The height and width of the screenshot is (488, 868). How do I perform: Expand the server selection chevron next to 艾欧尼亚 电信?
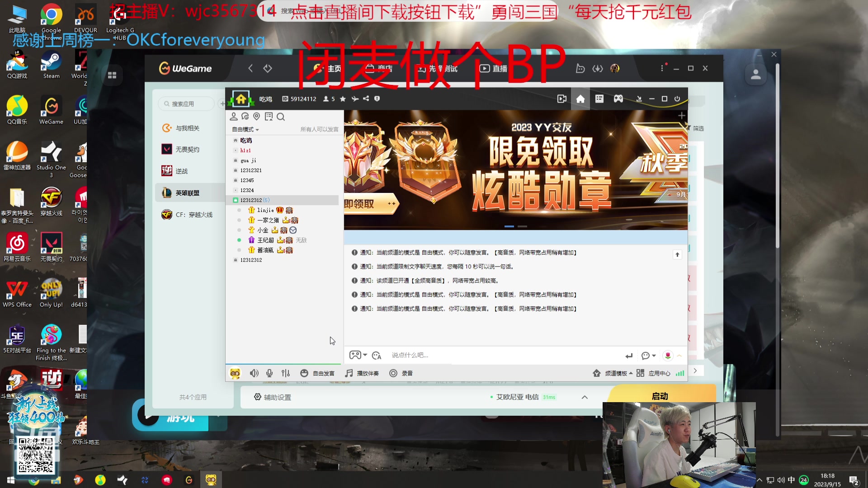point(585,397)
